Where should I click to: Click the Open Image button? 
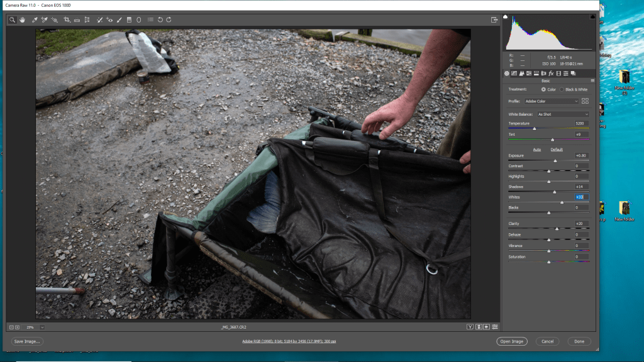point(511,341)
